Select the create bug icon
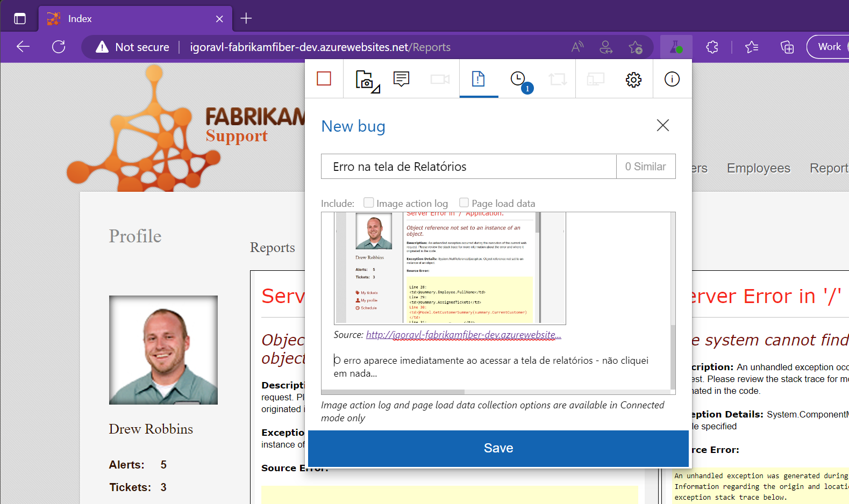Image resolution: width=849 pixels, height=504 pixels. pos(478,79)
